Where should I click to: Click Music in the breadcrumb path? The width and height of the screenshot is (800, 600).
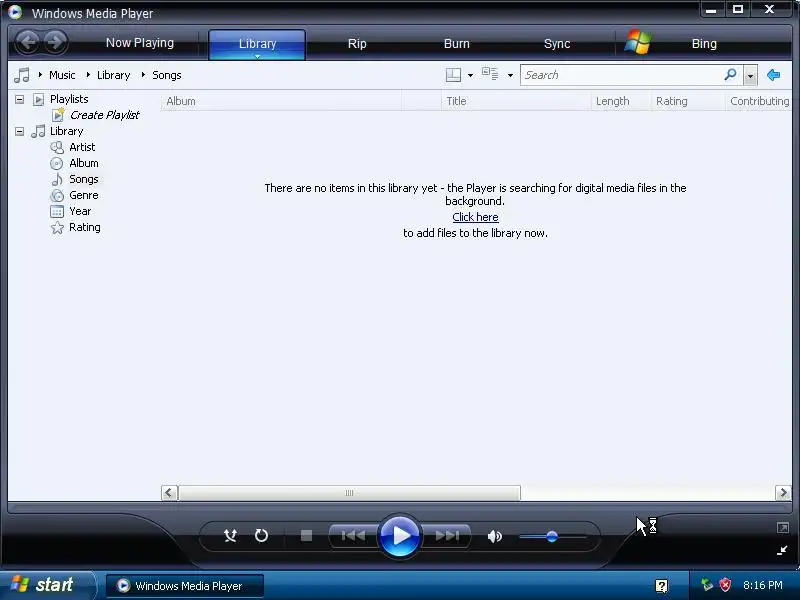pos(62,75)
